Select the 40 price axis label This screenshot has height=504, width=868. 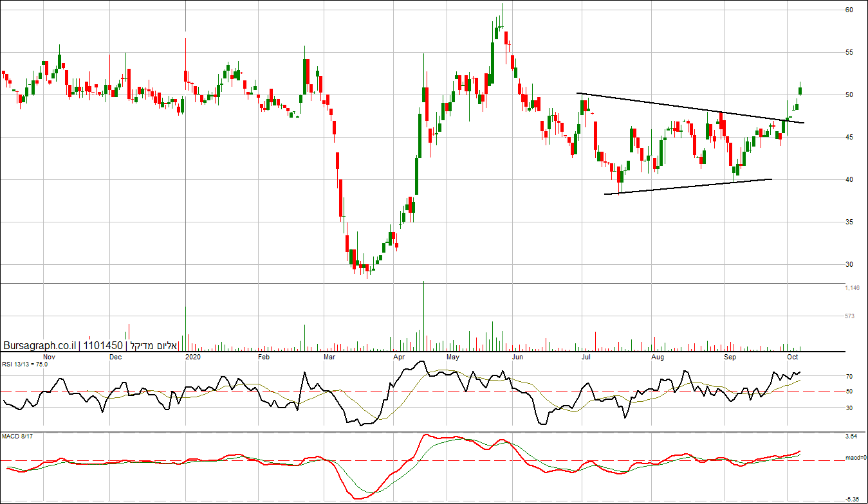(x=849, y=179)
